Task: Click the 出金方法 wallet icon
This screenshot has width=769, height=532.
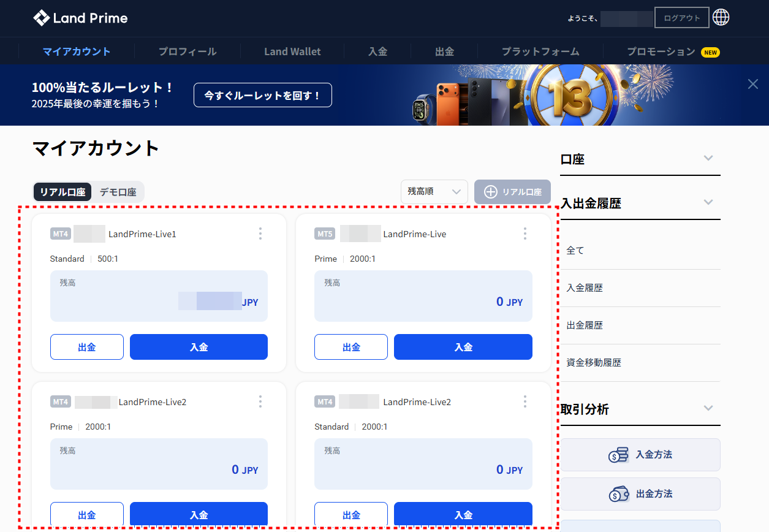Action: tap(618, 494)
